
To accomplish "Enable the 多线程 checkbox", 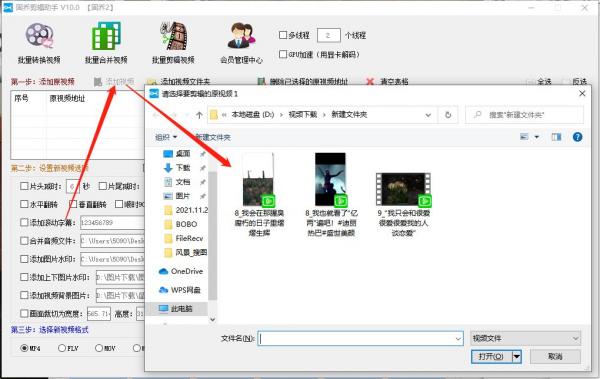I will [x=283, y=35].
